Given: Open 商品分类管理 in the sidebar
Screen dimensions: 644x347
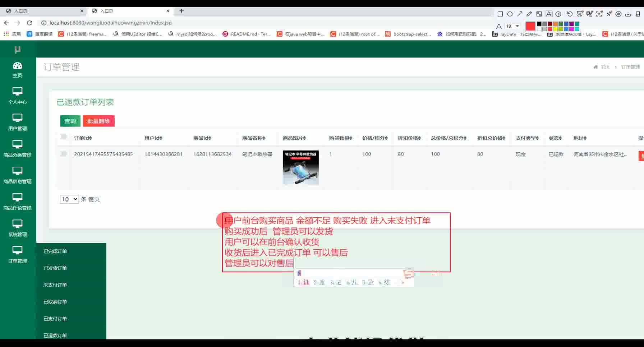Looking at the screenshot, I should [17, 149].
